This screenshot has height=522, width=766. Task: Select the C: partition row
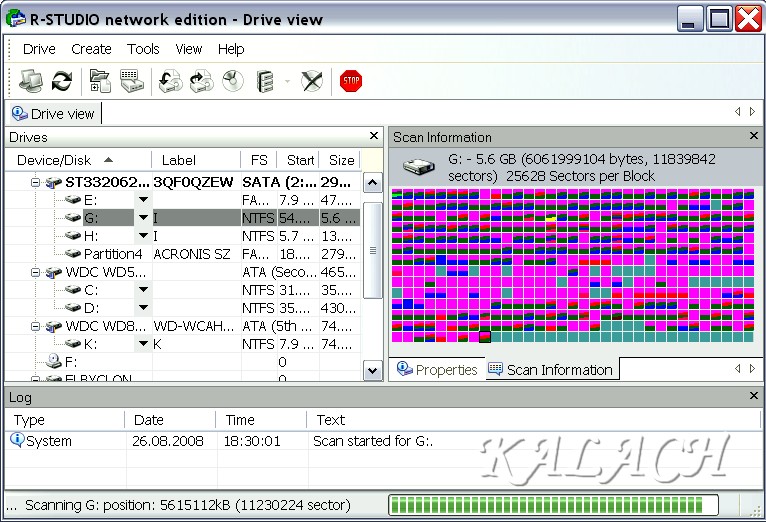183,290
